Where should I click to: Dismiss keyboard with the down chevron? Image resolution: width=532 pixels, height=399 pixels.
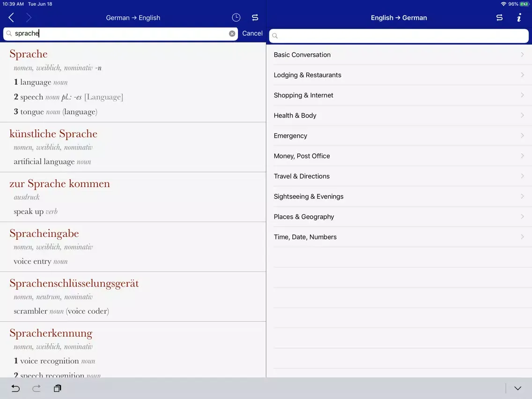pos(517,388)
